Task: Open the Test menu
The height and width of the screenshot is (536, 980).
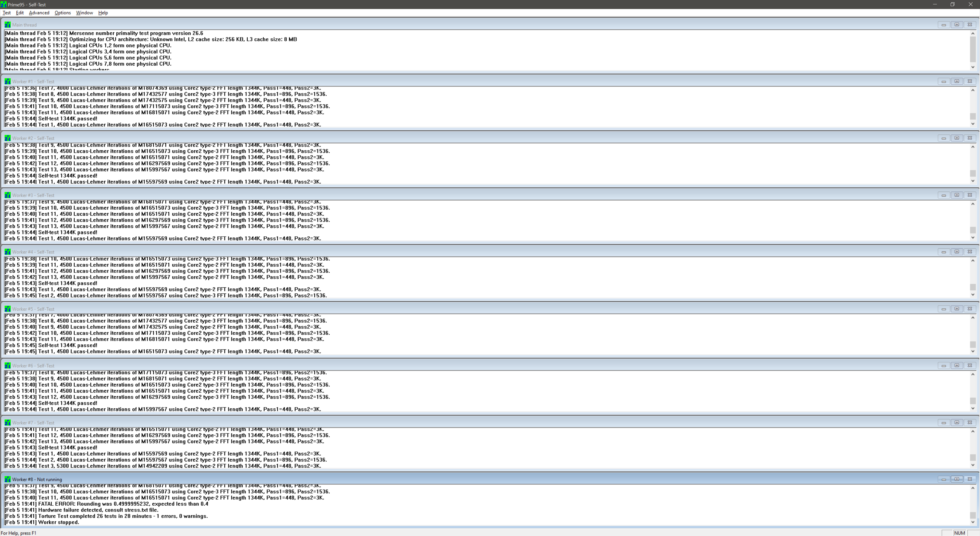Action: point(6,13)
